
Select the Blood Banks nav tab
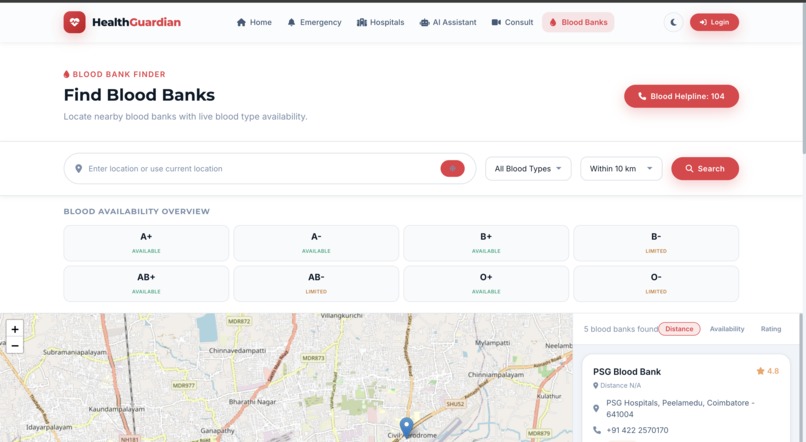point(578,23)
